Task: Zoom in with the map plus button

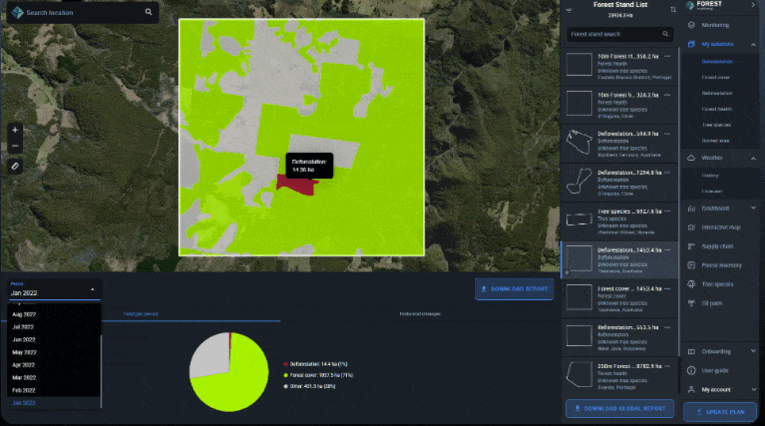Action: point(15,130)
